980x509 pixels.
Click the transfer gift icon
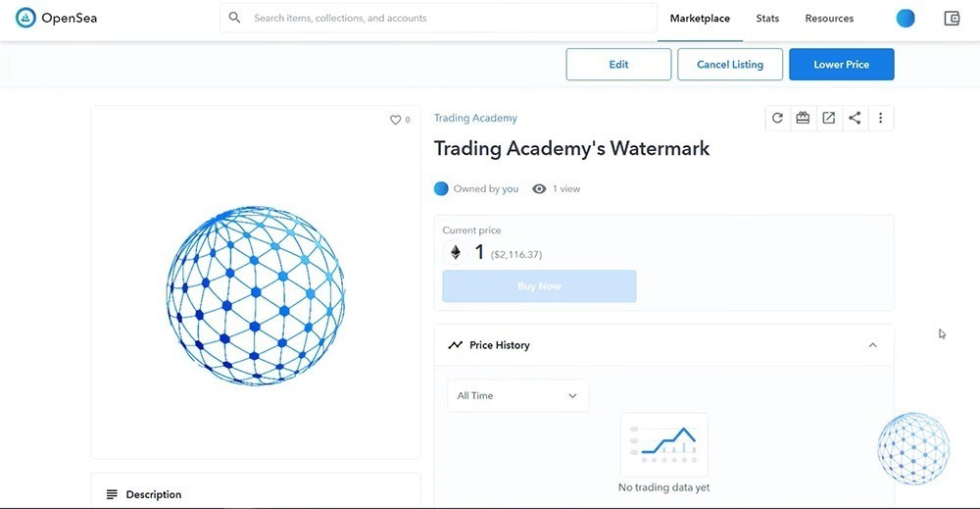pos(803,118)
